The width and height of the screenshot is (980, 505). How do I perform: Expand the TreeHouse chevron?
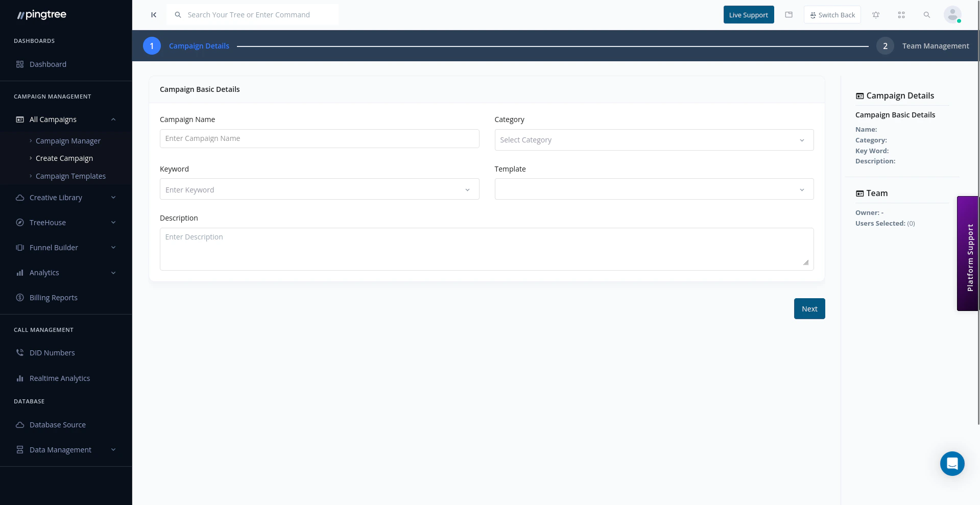pos(113,223)
